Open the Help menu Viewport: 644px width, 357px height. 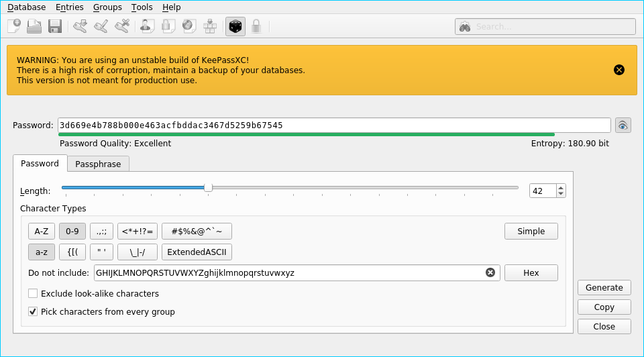coord(171,7)
